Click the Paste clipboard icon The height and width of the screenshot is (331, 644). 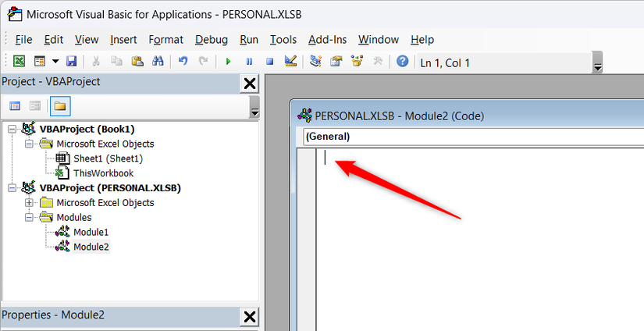click(x=137, y=62)
